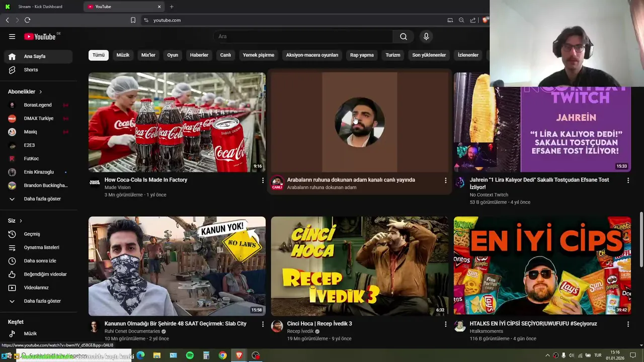644x362 pixels.
Task: Select the Müzik filter chip
Action: point(123,55)
